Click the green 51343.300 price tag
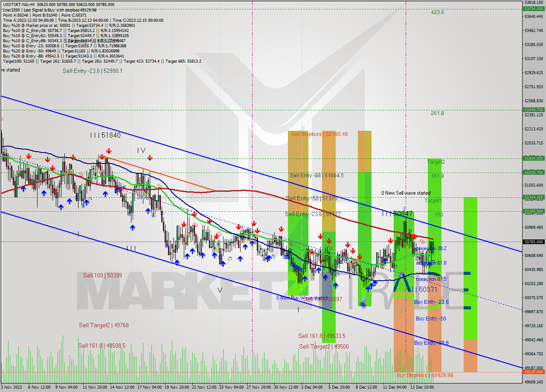Viewport: 546px width, 392px height. coord(534,197)
